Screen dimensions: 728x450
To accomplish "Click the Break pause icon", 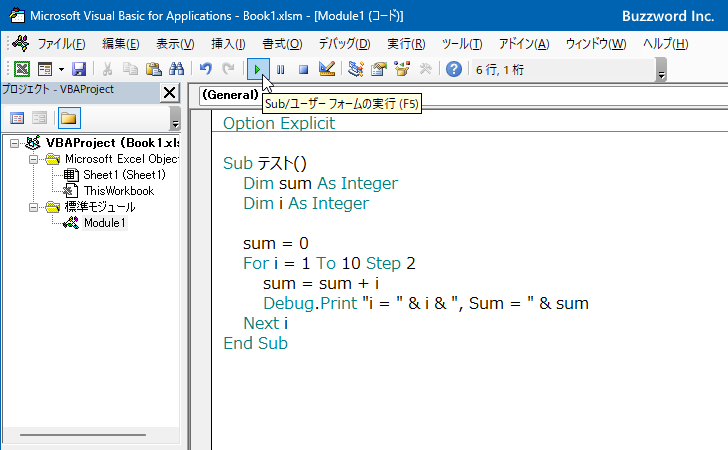I will click(280, 70).
